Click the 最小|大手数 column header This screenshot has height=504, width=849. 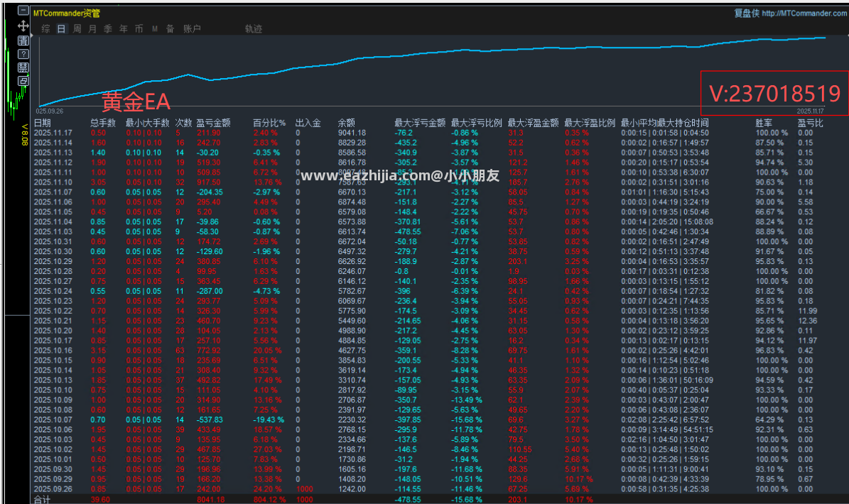pos(147,123)
